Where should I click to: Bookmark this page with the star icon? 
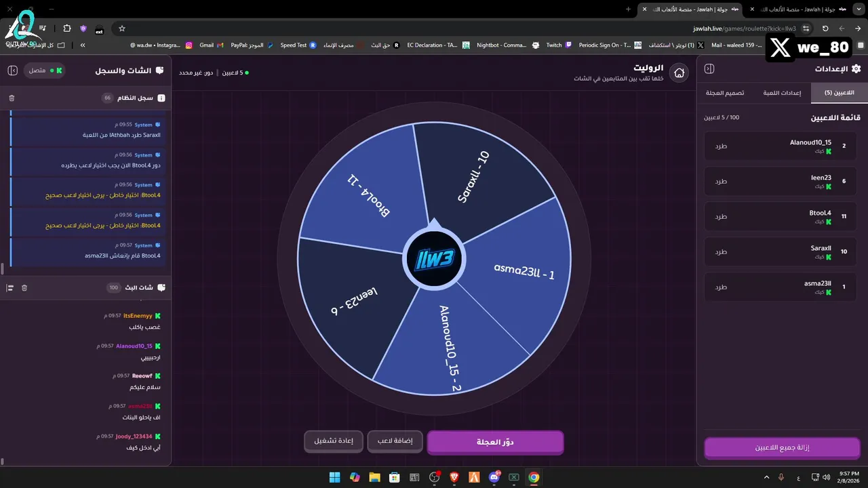click(122, 28)
